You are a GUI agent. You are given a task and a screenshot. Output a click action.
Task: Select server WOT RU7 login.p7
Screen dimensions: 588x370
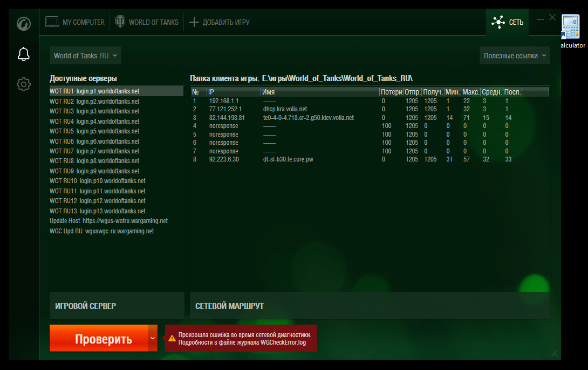click(x=116, y=151)
